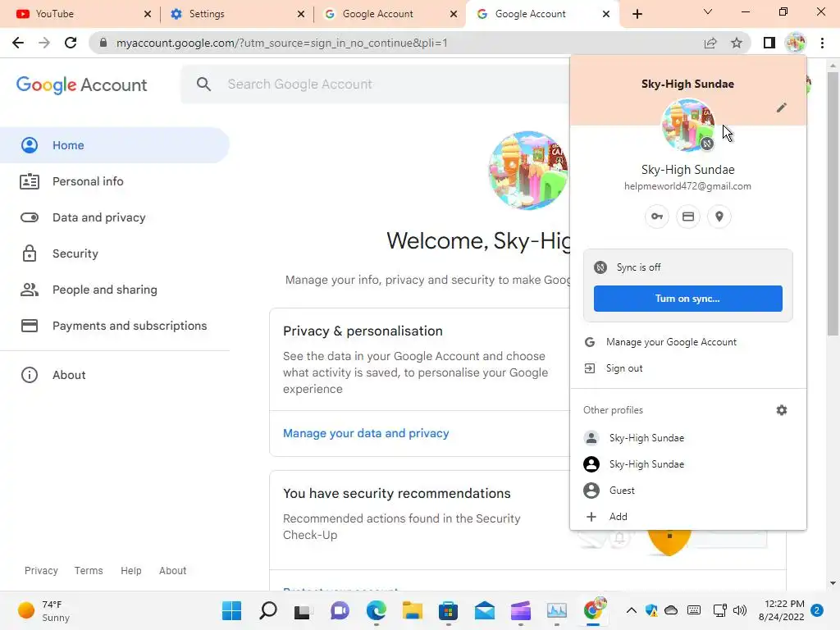Screen dimensions: 840x630
Task: Edit profile with the pencil icon
Action: tap(782, 107)
